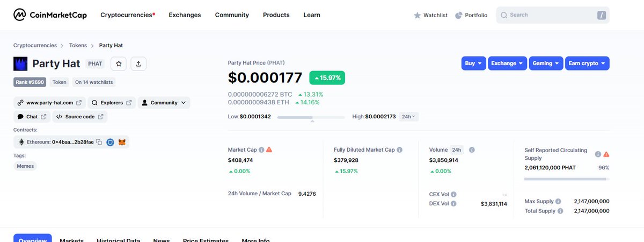Viewport: 644px width, 242px height.
Task: Add Party Hat to watchlist star
Action: pyautogui.click(x=119, y=63)
